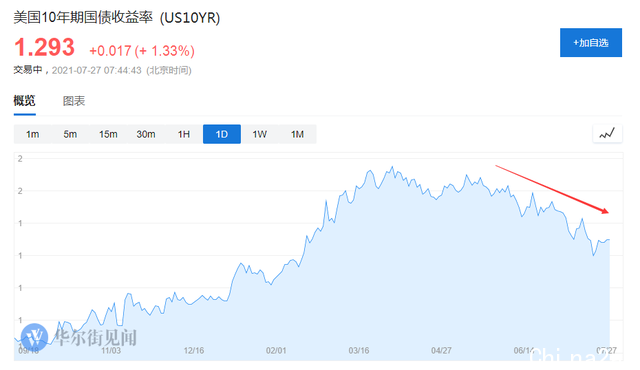Click the 1.293 yield value
Viewport: 640px width, 370px height.
point(44,47)
